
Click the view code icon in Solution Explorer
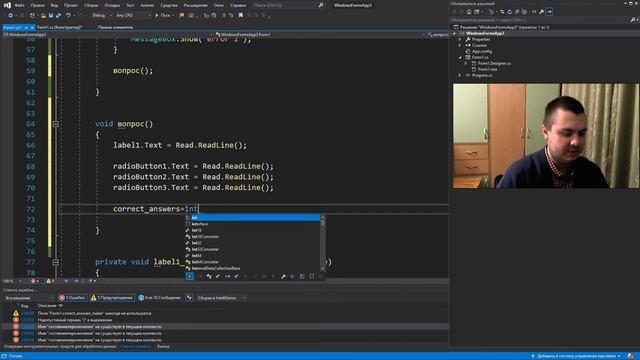pyautogui.click(x=534, y=12)
